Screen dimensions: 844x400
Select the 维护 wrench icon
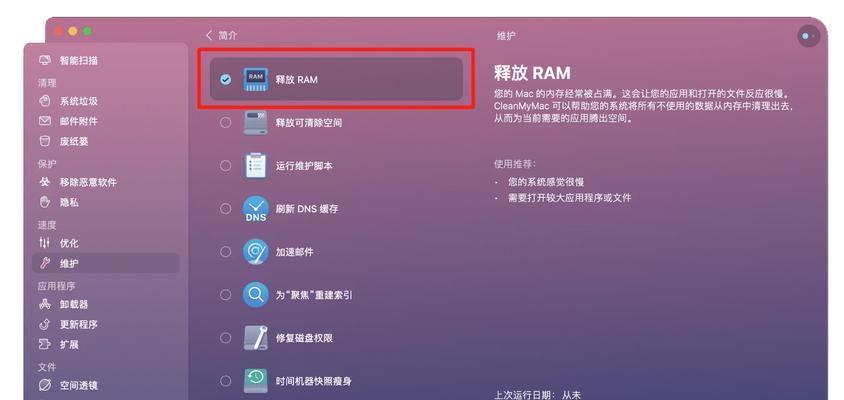[45, 263]
